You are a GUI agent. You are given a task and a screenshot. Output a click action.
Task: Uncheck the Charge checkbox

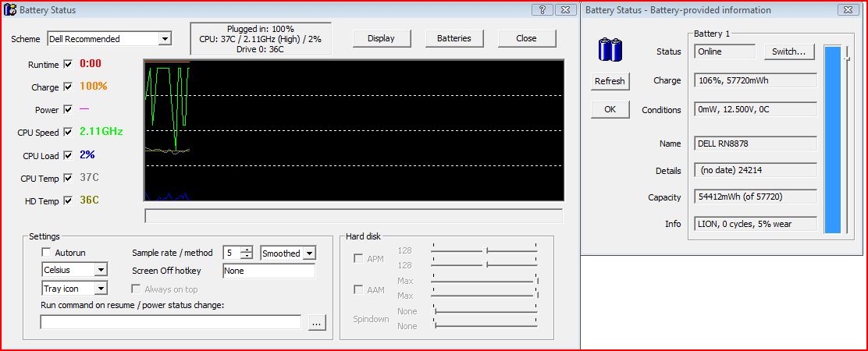coord(68,87)
